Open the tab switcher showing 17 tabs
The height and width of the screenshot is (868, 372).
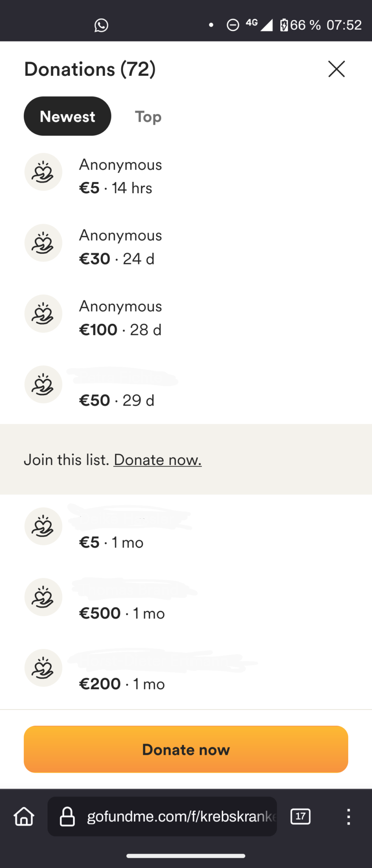click(300, 816)
